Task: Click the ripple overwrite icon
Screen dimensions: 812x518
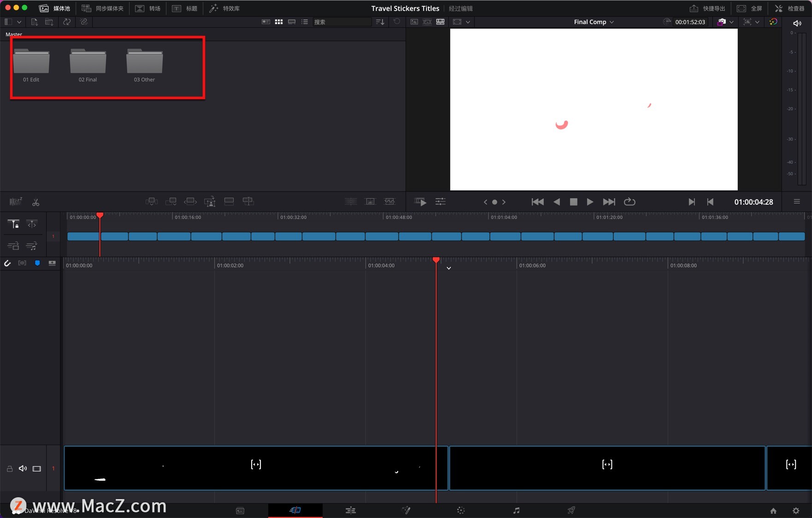Action: click(190, 201)
